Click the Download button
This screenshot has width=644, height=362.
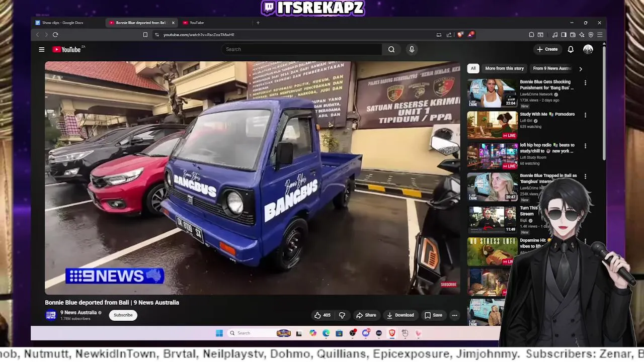click(x=400, y=315)
